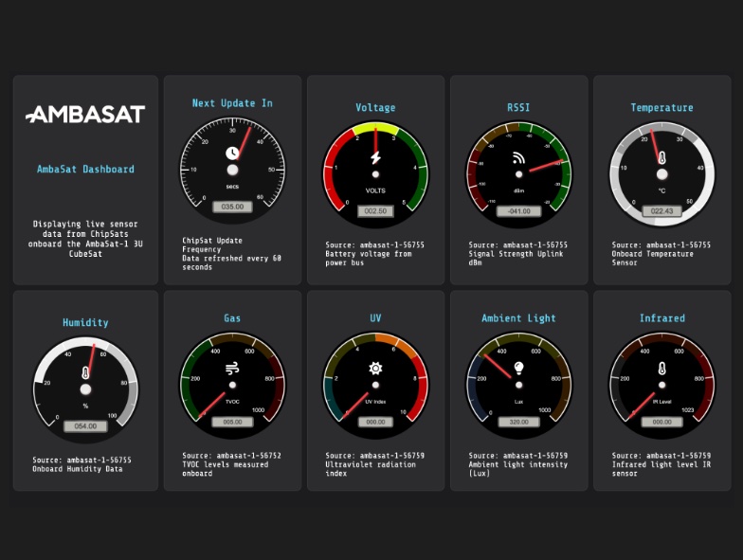Click the AMBASAT logo
Screen dimensions: 743x560
(x=85, y=115)
